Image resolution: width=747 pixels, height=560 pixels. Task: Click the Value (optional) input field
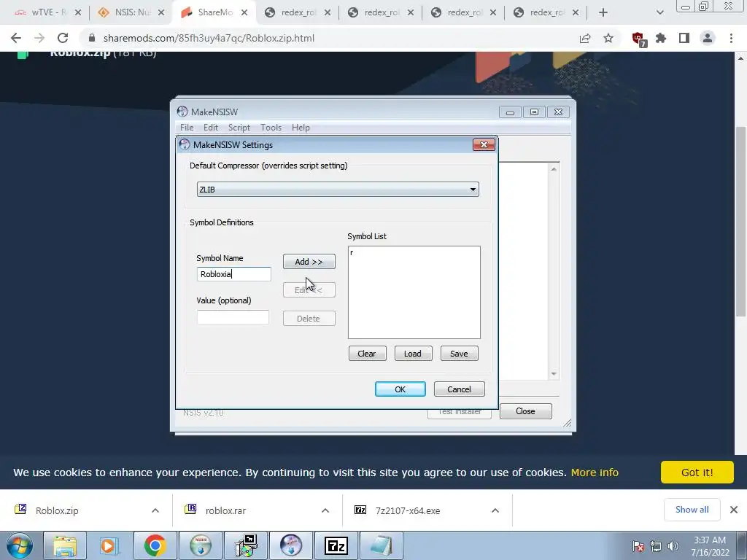tap(233, 317)
